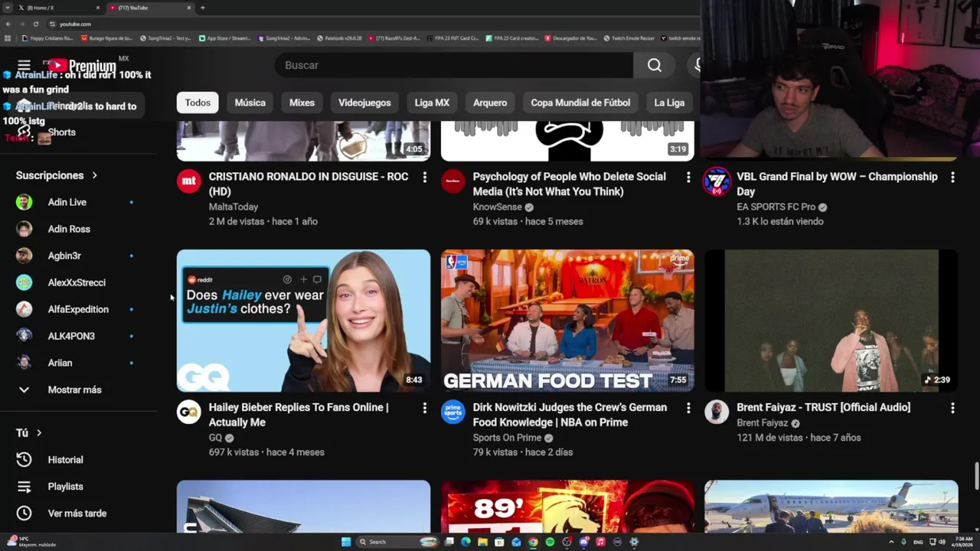980x551 pixels.
Task: Open options menu for Dirk Nowitzki video
Action: [688, 408]
